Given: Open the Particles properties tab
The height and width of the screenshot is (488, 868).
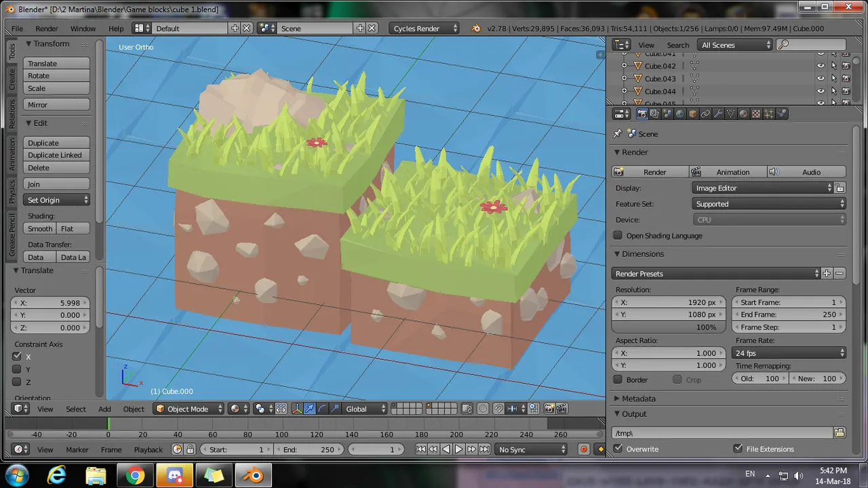Looking at the screenshot, I should click(769, 114).
